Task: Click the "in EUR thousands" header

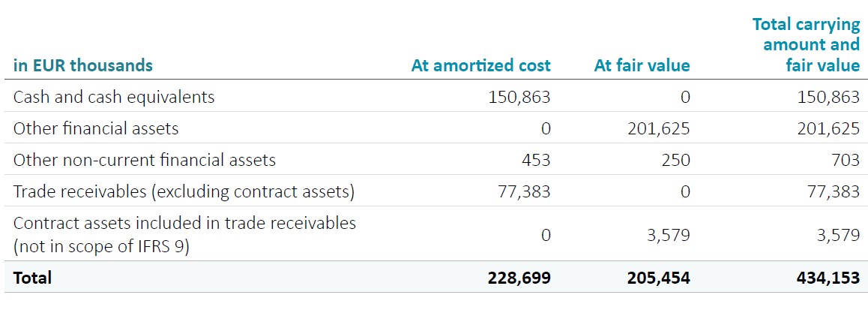Action: [x=82, y=65]
